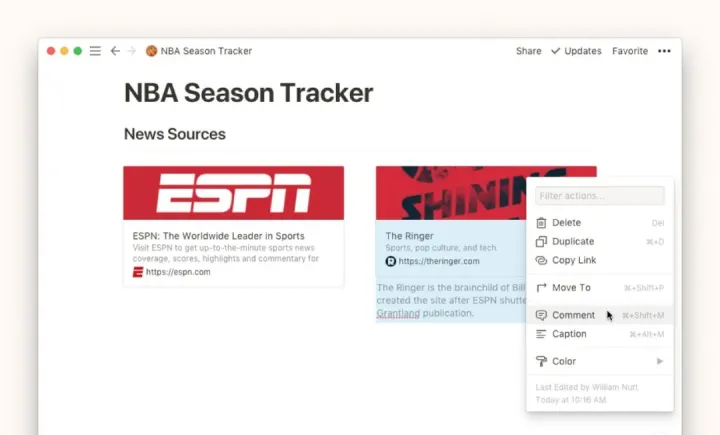Open the theringer.com bookmark link
The height and width of the screenshot is (435, 720).
pyautogui.click(x=438, y=262)
